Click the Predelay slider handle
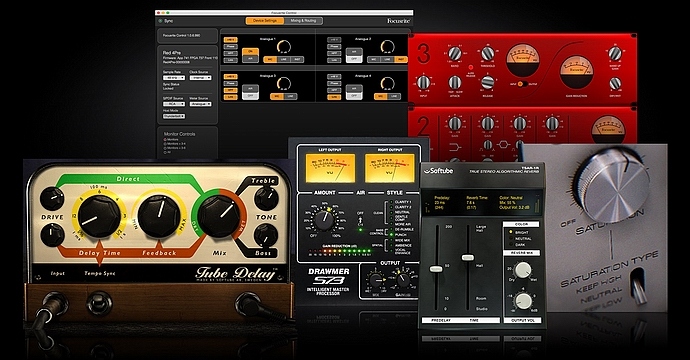 436,268
